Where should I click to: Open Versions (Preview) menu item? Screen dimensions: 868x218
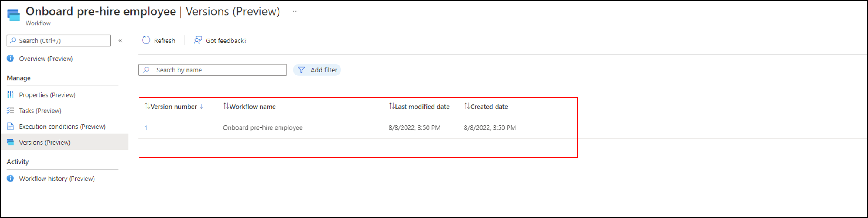(x=45, y=143)
